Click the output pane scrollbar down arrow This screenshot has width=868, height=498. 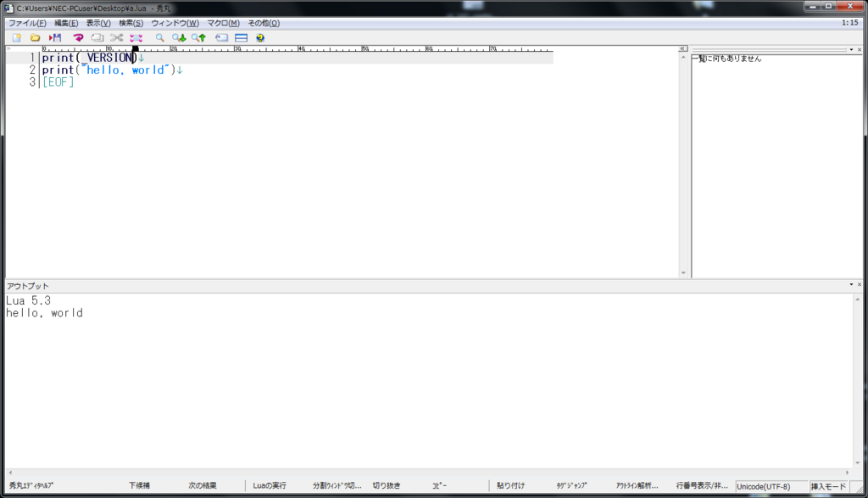point(858,463)
